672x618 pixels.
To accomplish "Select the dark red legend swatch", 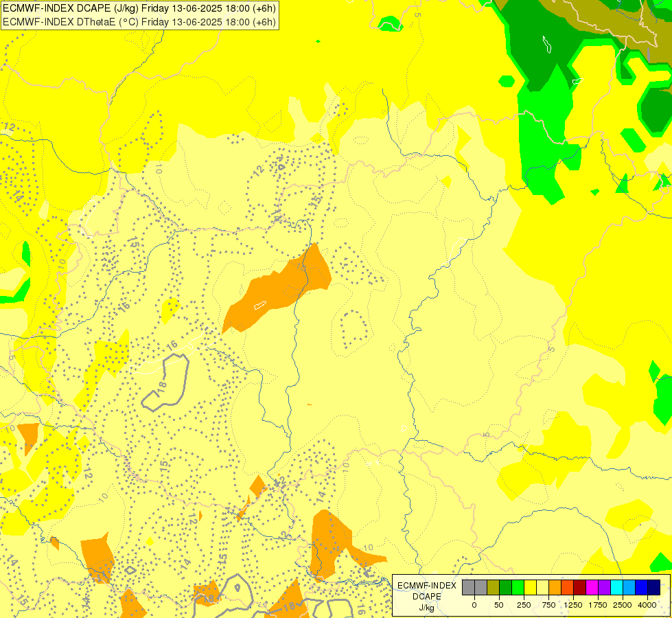I will click(x=579, y=587).
